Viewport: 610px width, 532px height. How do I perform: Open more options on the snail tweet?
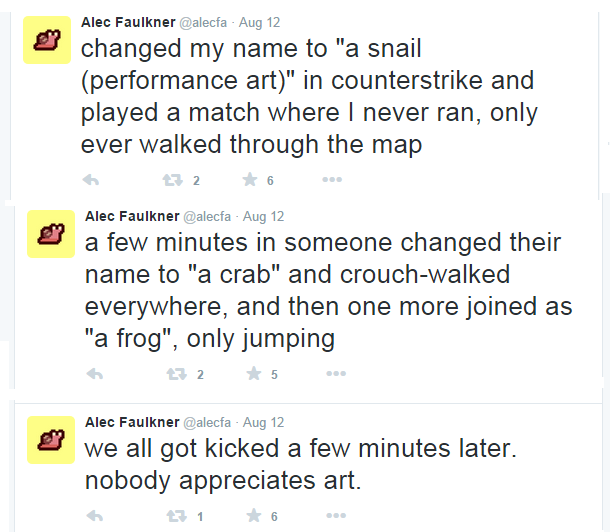(332, 180)
